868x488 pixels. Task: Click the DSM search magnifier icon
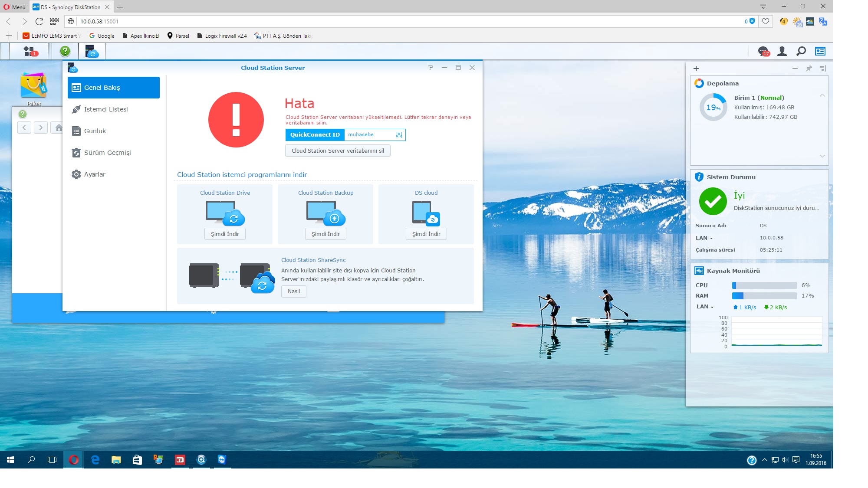click(x=801, y=51)
